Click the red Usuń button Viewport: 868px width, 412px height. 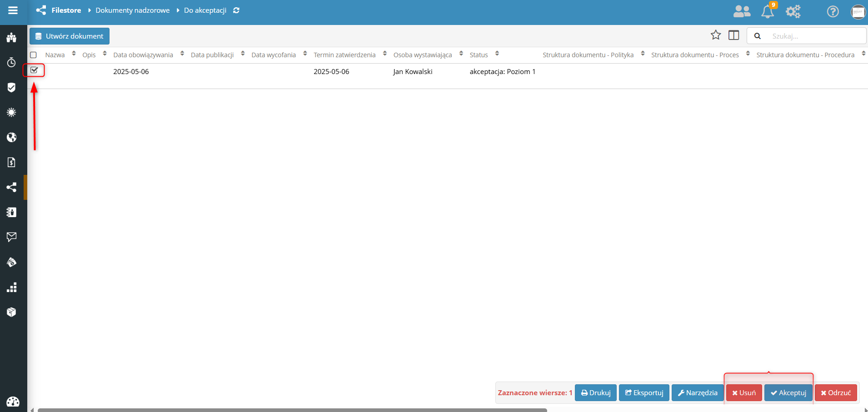tap(744, 392)
